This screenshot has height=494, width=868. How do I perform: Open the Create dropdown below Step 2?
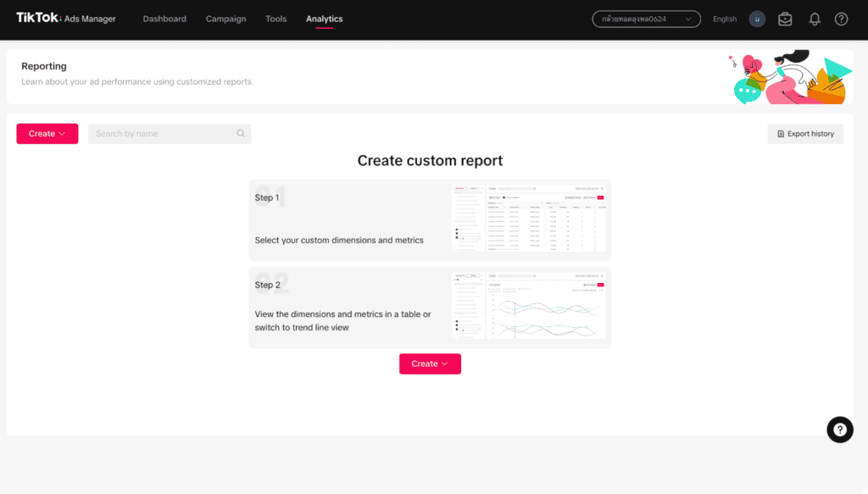430,364
